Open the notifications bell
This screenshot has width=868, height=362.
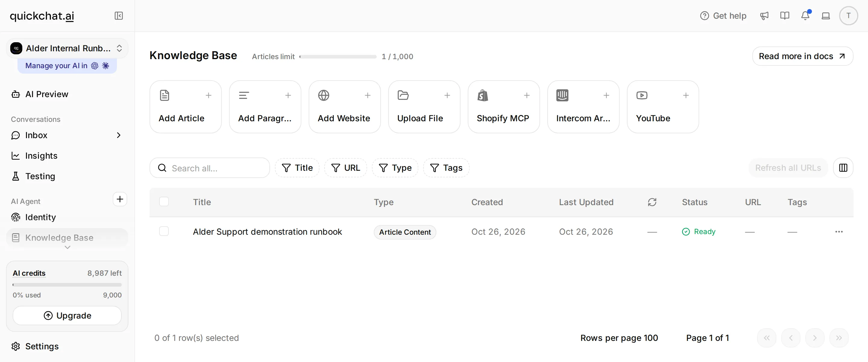click(805, 15)
